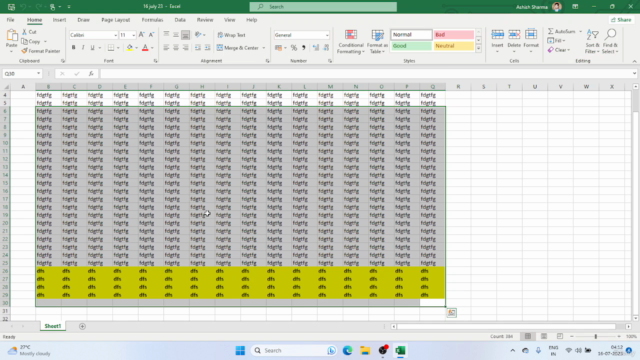Image resolution: width=640 pixels, height=360 pixels.
Task: Apply Accounting Number Format
Action: click(278, 48)
